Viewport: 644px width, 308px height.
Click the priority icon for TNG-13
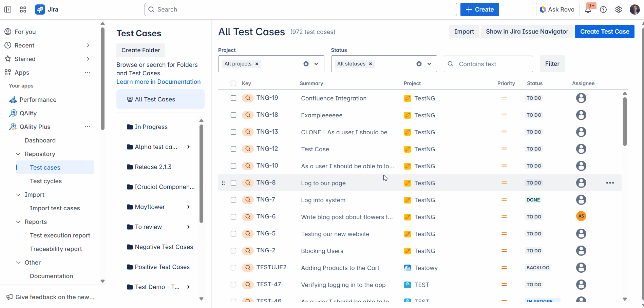point(504,132)
